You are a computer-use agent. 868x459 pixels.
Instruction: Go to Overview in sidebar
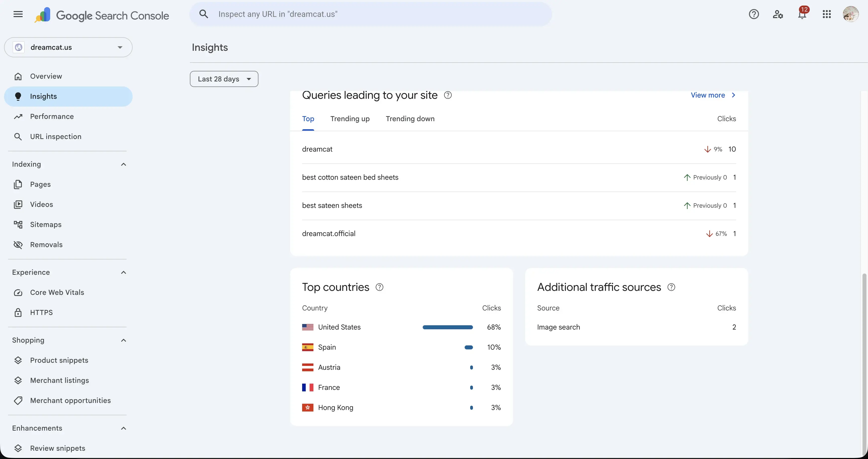(x=68, y=76)
